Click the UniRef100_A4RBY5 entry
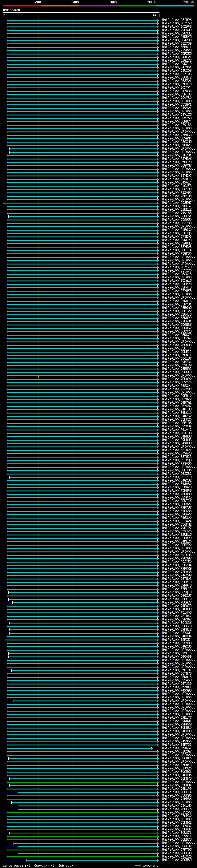Screen dimensions: 197x868 (177, 37)
